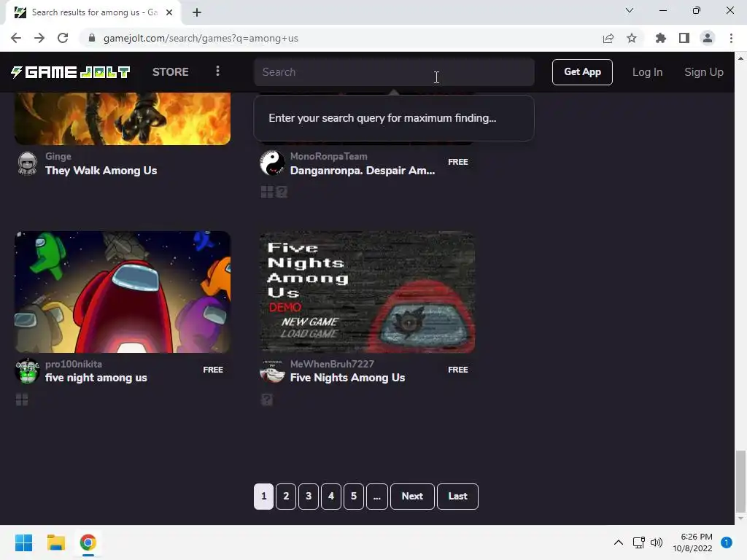Viewport: 747px width, 560px height.
Task: Click the question-mark platform icon under Danganronpa game
Action: click(x=282, y=192)
